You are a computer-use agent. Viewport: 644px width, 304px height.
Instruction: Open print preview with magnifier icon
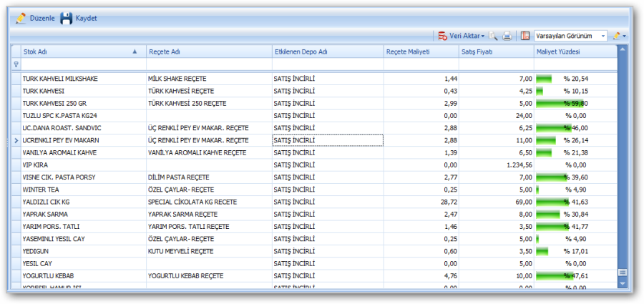[x=494, y=36]
